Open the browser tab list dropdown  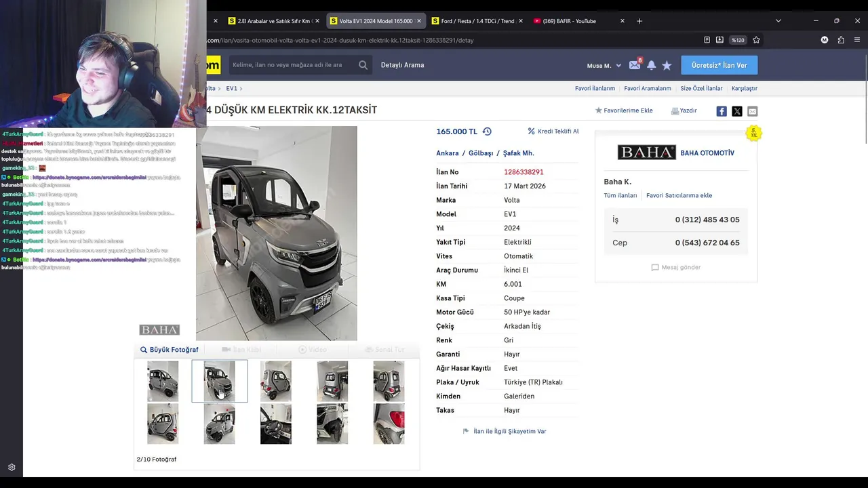coord(778,21)
